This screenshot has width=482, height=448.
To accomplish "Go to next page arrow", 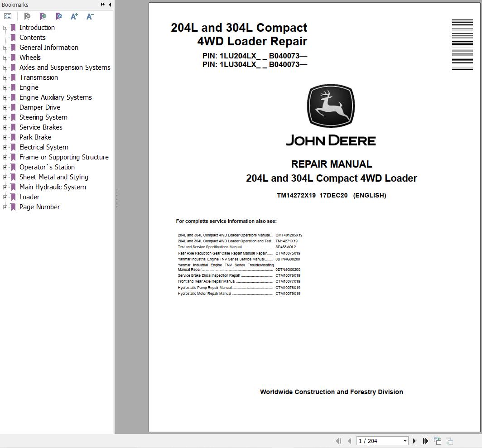I will point(414,441).
